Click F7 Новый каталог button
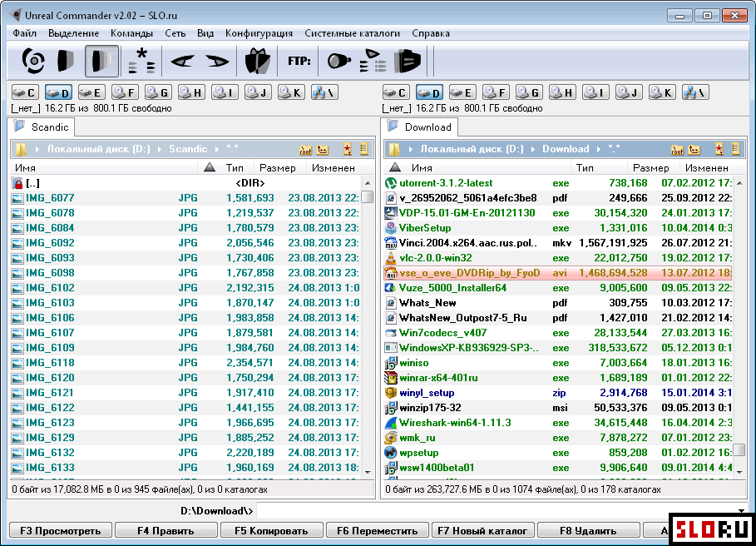 tap(482, 530)
